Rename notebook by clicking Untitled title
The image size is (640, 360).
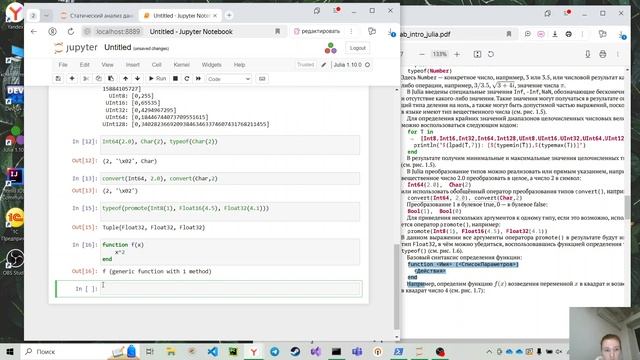pyautogui.click(x=118, y=47)
